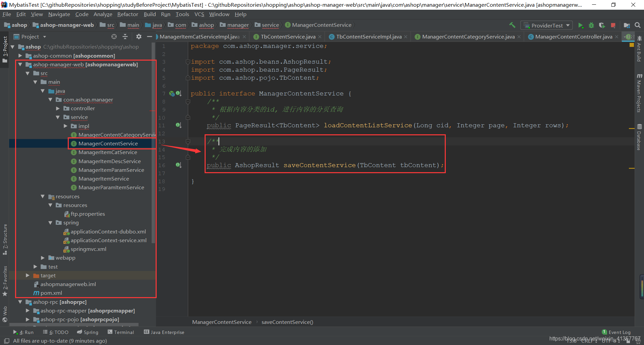Start debugging with the bug icon
644x345 pixels.
(x=591, y=25)
